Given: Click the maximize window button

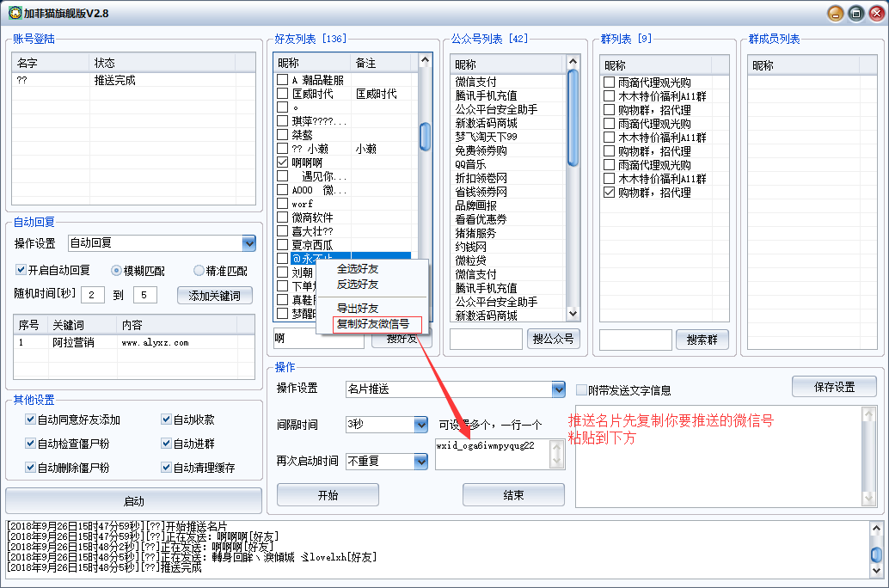Looking at the screenshot, I should pos(855,13).
